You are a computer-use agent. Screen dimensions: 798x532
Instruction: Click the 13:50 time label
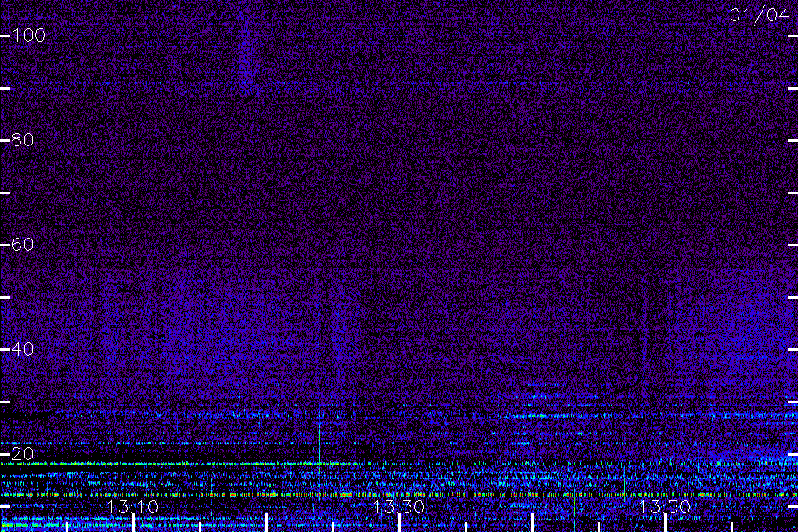click(665, 506)
